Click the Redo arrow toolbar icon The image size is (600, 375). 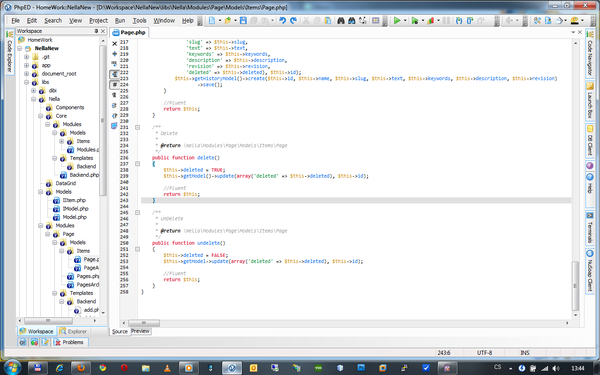tap(293, 21)
